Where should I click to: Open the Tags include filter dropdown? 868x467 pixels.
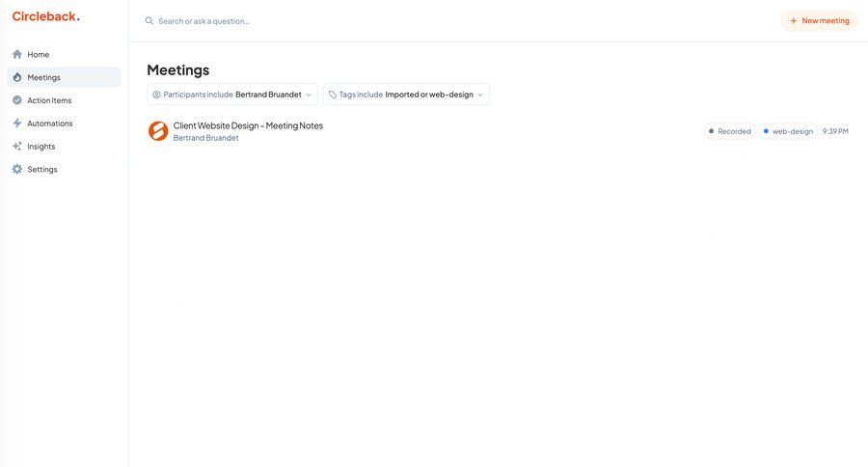[x=405, y=95]
